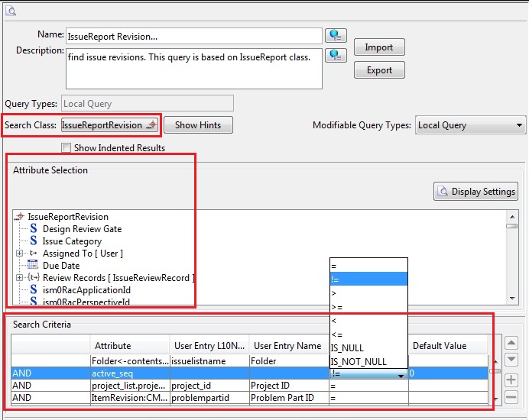The height and width of the screenshot is (420, 529).
Task: Click the Show Hints button
Action: 198,125
